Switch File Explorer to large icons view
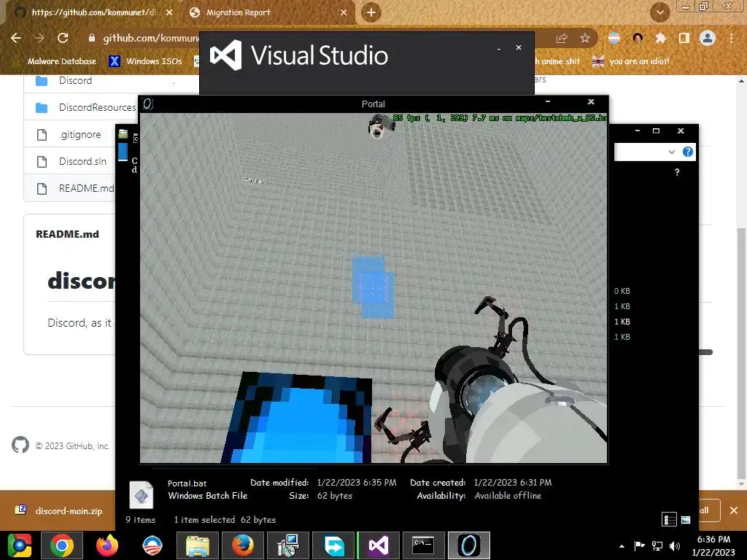747x560 pixels. [x=686, y=519]
